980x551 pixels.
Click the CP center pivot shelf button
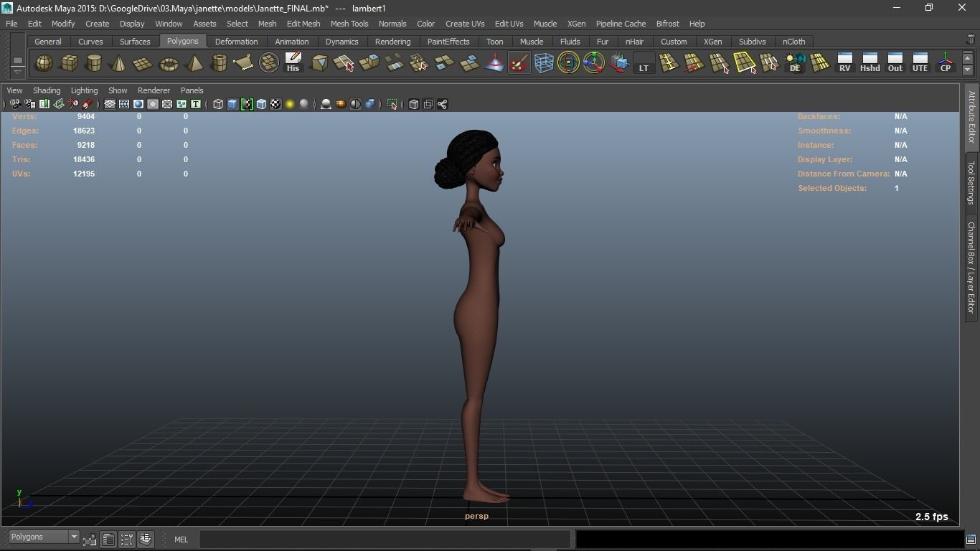click(x=946, y=63)
